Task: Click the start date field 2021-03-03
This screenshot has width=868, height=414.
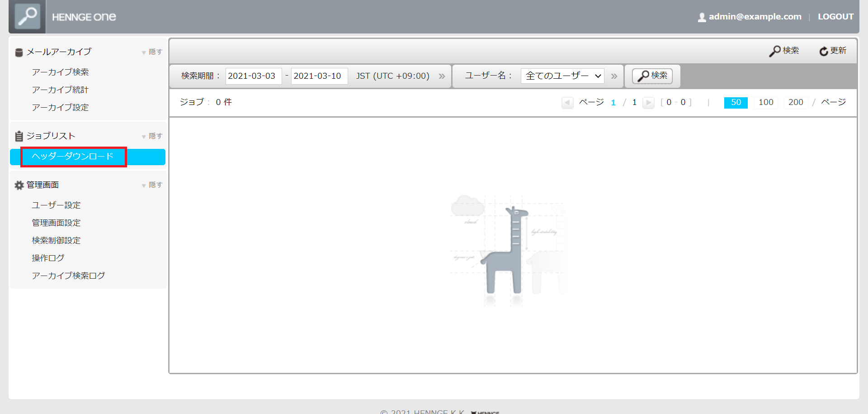Action: tap(254, 76)
